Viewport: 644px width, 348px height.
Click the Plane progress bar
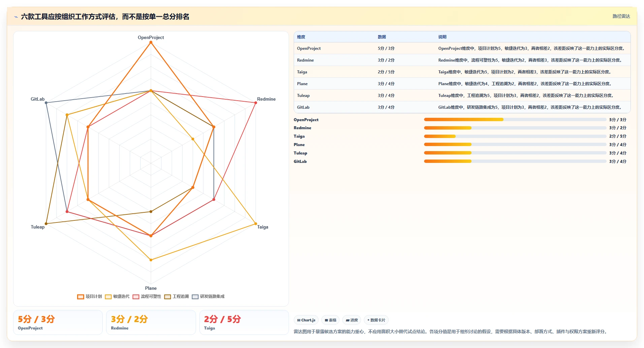coord(515,144)
